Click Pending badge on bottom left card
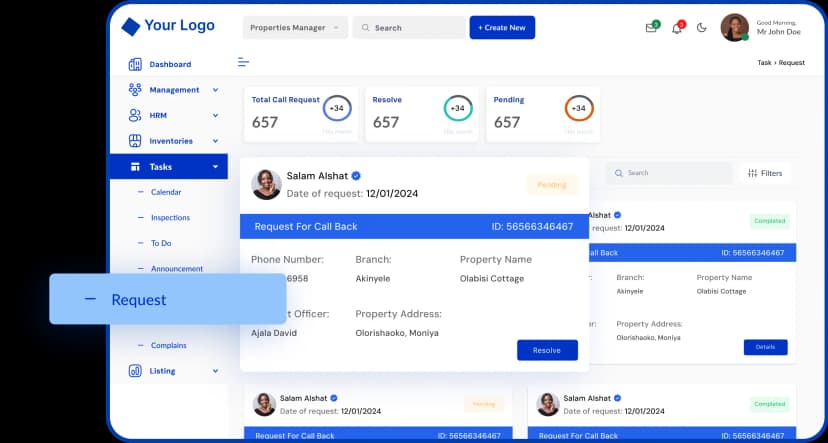This screenshot has width=828, height=443. coord(484,404)
